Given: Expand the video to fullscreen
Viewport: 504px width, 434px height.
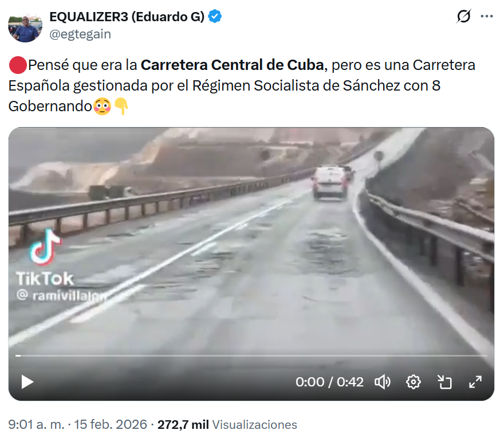Looking at the screenshot, I should click(475, 382).
